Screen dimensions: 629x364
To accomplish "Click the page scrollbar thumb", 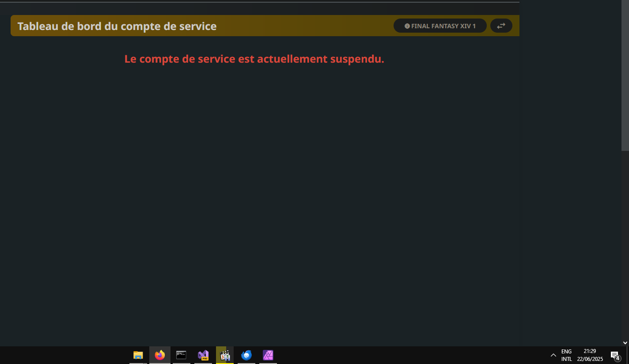I will click(625, 75).
